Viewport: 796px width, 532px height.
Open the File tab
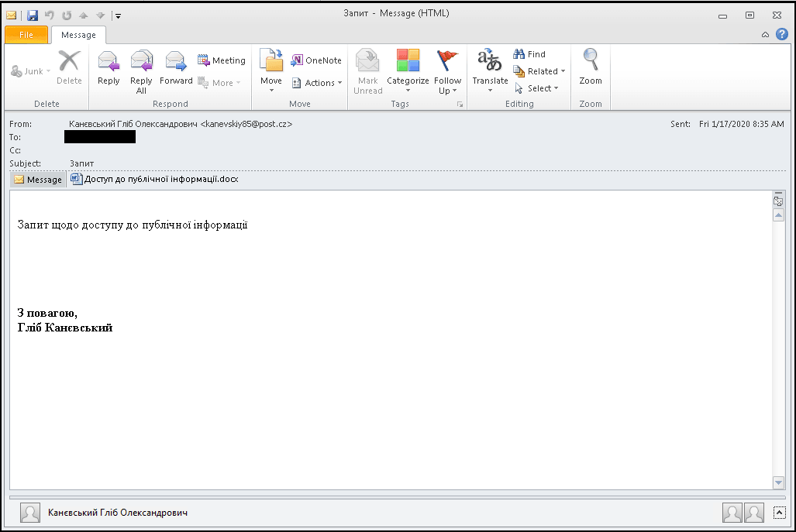coord(26,35)
